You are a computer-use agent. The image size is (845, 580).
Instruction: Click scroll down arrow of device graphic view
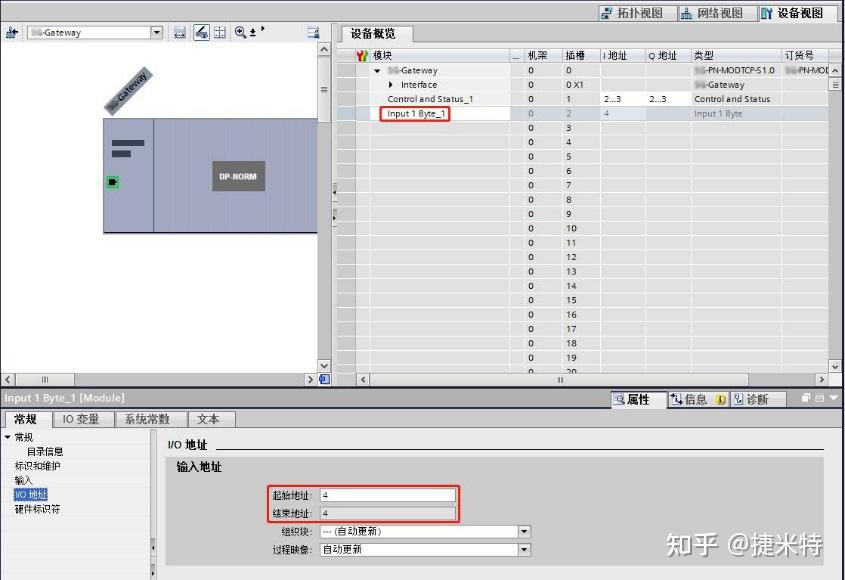[x=324, y=365]
